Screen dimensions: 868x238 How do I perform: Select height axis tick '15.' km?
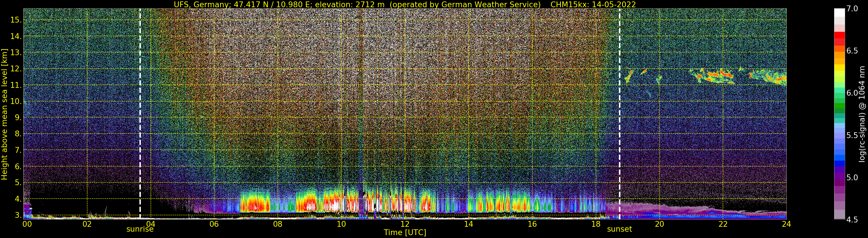[16, 20]
